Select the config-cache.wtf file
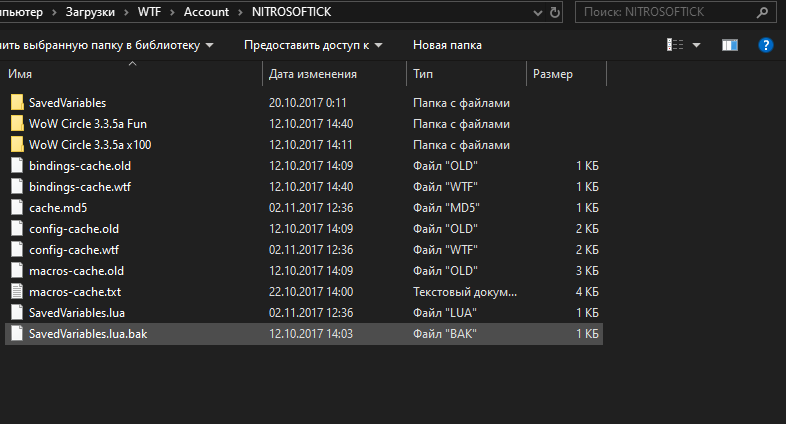This screenshot has height=424, width=786. click(x=74, y=250)
